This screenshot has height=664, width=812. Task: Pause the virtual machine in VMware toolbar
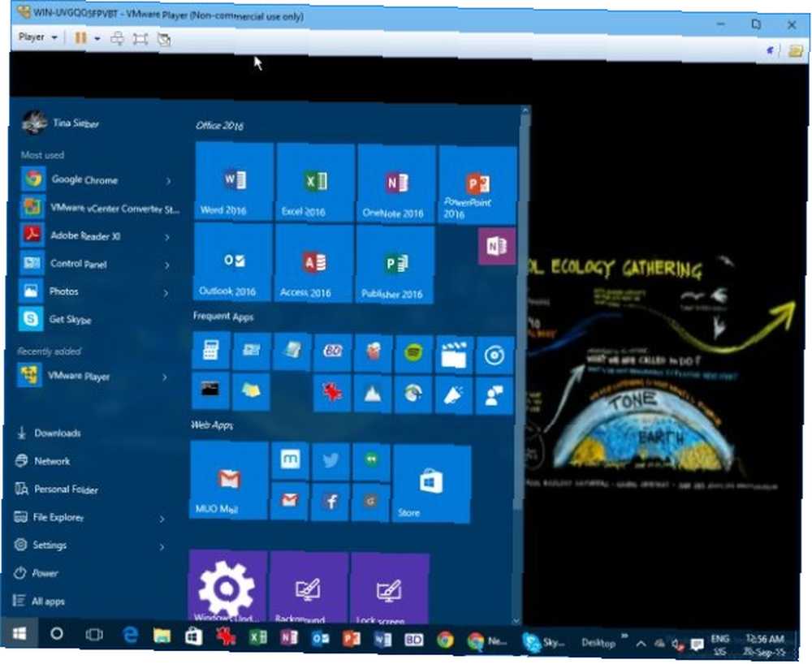pos(80,38)
